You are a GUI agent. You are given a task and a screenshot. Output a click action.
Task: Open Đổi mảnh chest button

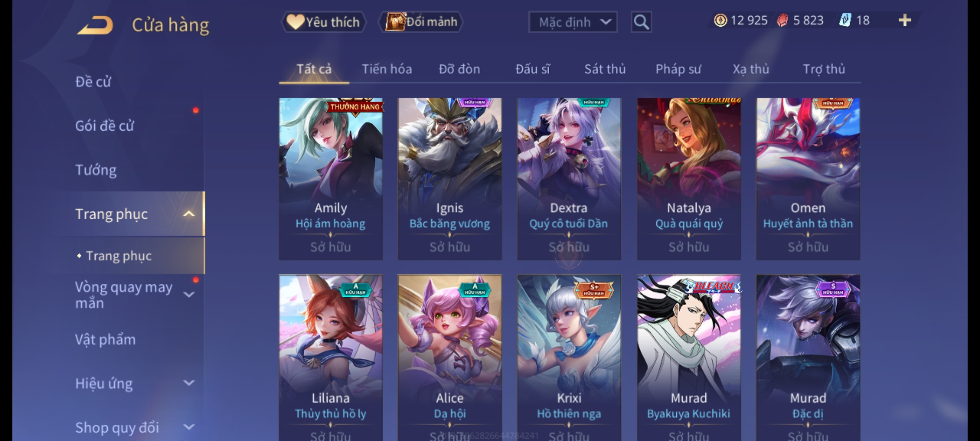421,22
